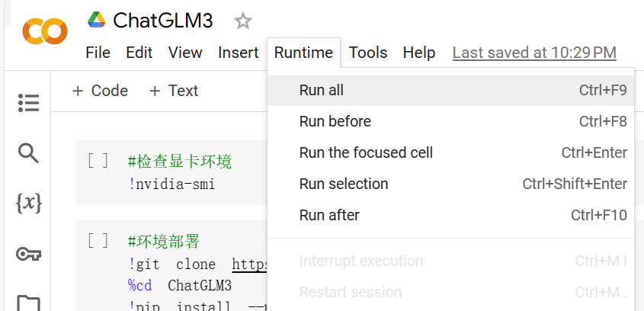Choose Run the focused cell
This screenshot has width=644, height=311.
(451, 152)
